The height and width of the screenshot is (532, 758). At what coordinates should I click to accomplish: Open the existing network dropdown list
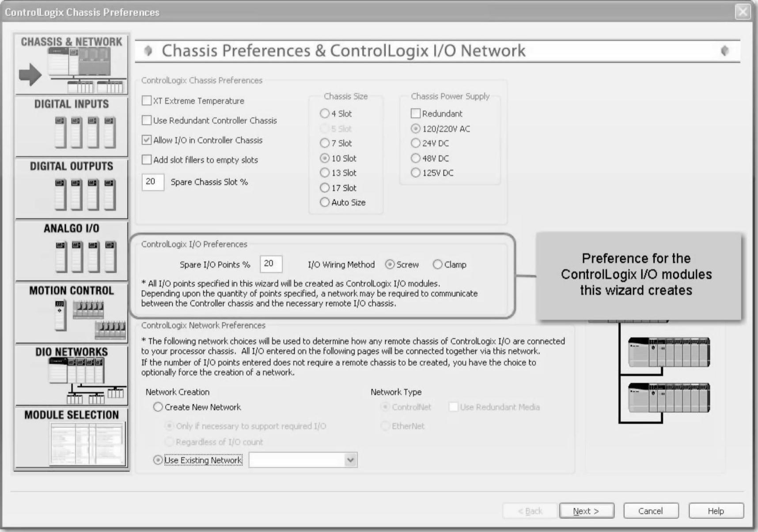coord(350,460)
